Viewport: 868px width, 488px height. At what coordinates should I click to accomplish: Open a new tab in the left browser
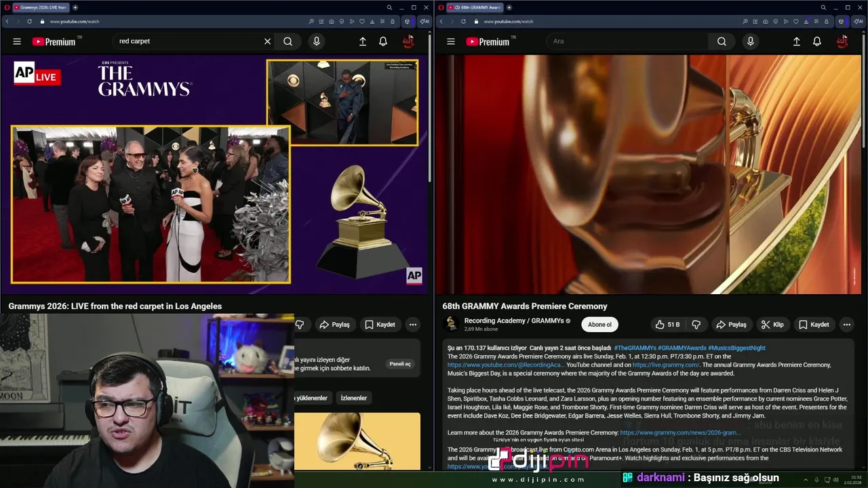pyautogui.click(x=75, y=7)
